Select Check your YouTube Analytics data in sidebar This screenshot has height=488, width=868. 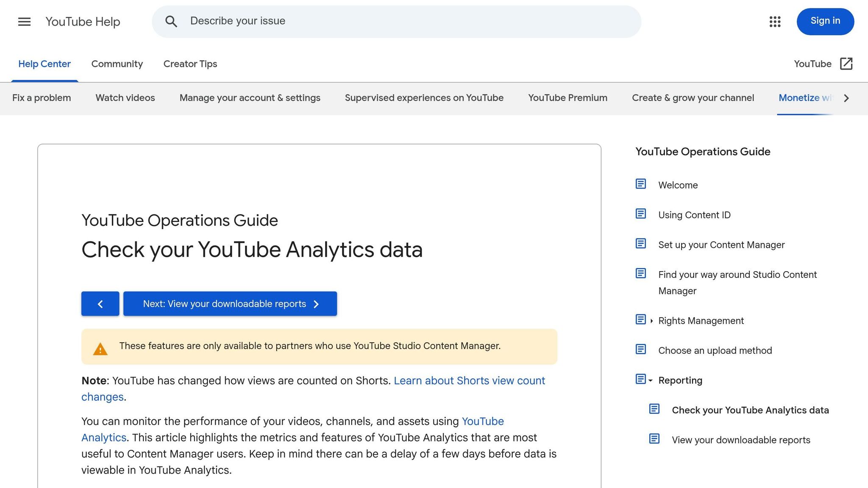750,410
